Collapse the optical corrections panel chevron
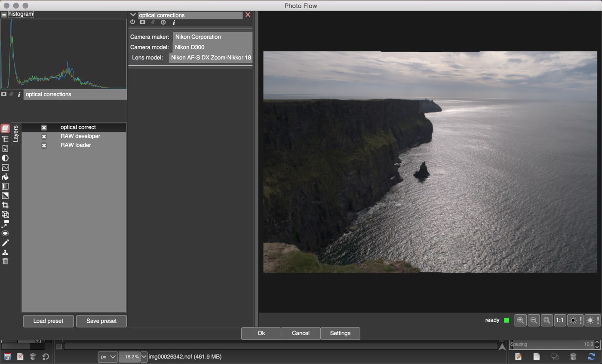This screenshot has height=364, width=602. [133, 15]
